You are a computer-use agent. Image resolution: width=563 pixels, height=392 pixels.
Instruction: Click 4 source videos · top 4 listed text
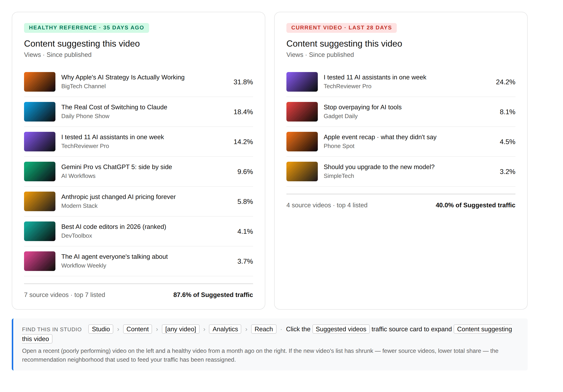click(x=327, y=205)
